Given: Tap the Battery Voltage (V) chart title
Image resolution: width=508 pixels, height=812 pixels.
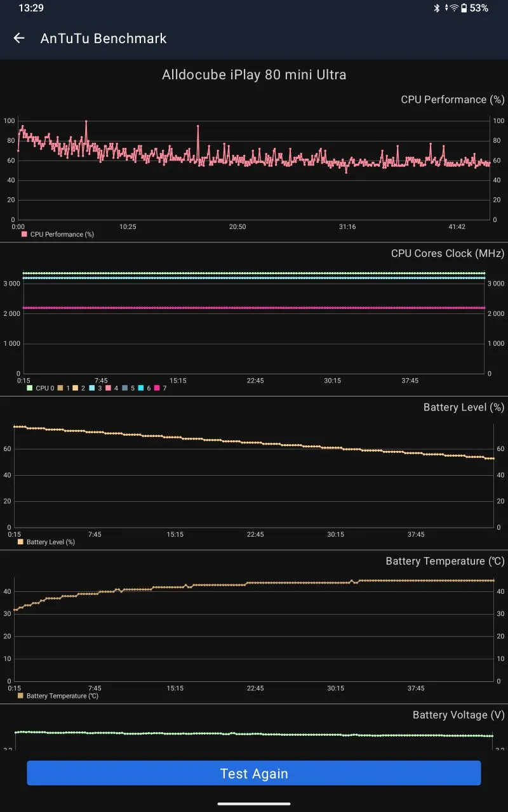Looking at the screenshot, I should point(458,715).
